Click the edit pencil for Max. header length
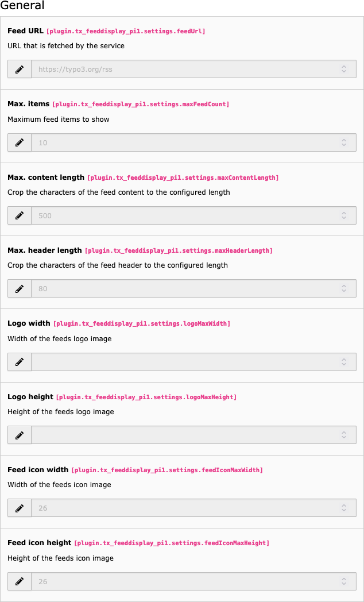Viewport: 364px width, 602px height. click(x=20, y=288)
